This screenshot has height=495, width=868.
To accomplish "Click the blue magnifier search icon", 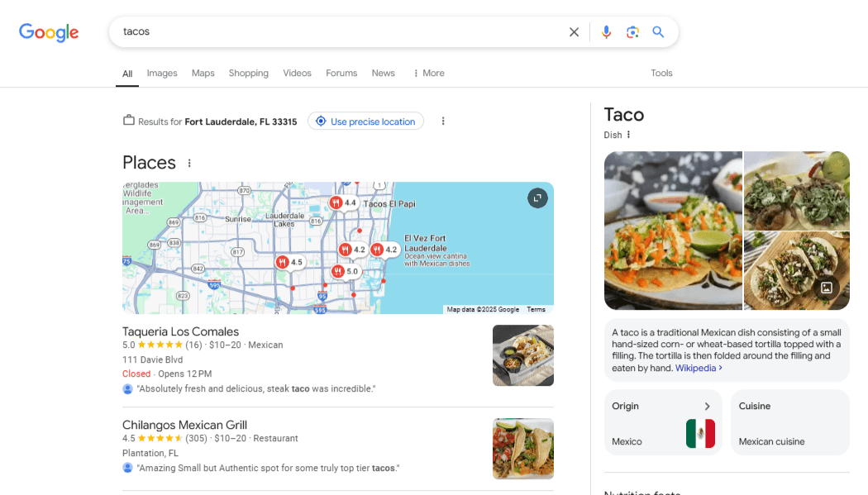I will (x=658, y=32).
